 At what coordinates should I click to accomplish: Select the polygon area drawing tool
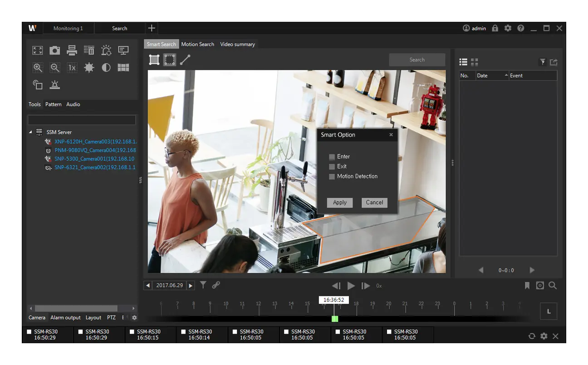pos(170,59)
